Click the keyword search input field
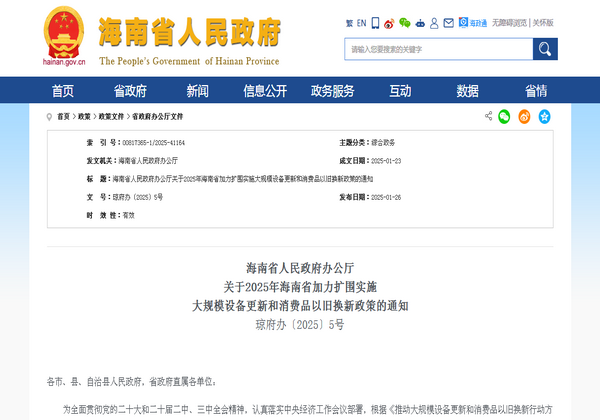Viewport: 600px width, 420px height. coord(437,48)
